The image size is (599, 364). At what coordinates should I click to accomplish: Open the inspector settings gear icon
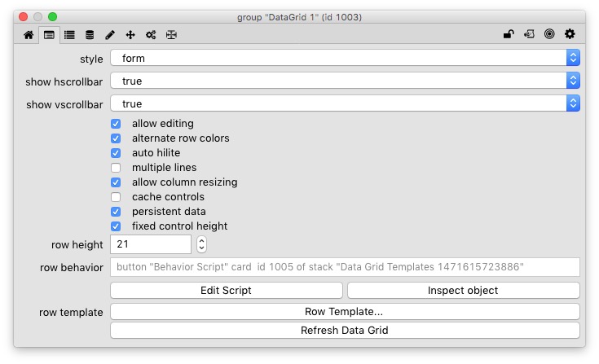pyautogui.click(x=570, y=34)
